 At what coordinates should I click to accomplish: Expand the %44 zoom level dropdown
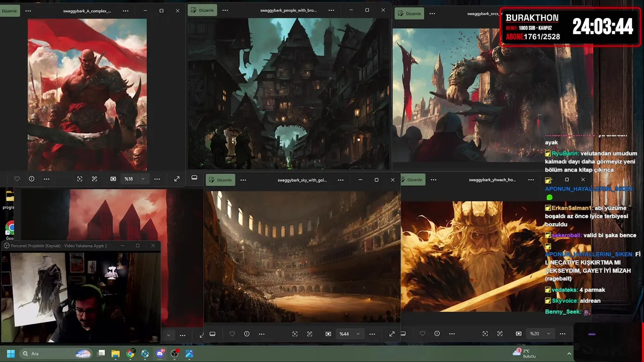[x=358, y=334]
